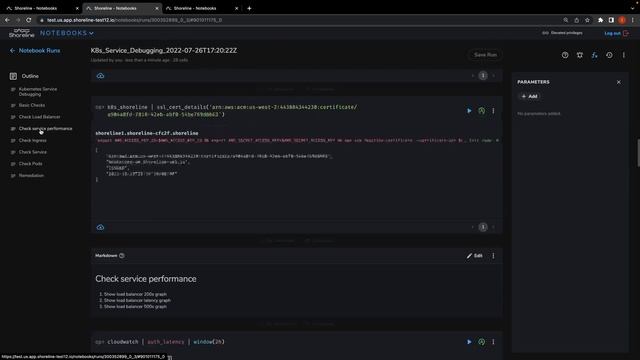
Task: Click the Markdown info icon
Action: tap(122, 256)
